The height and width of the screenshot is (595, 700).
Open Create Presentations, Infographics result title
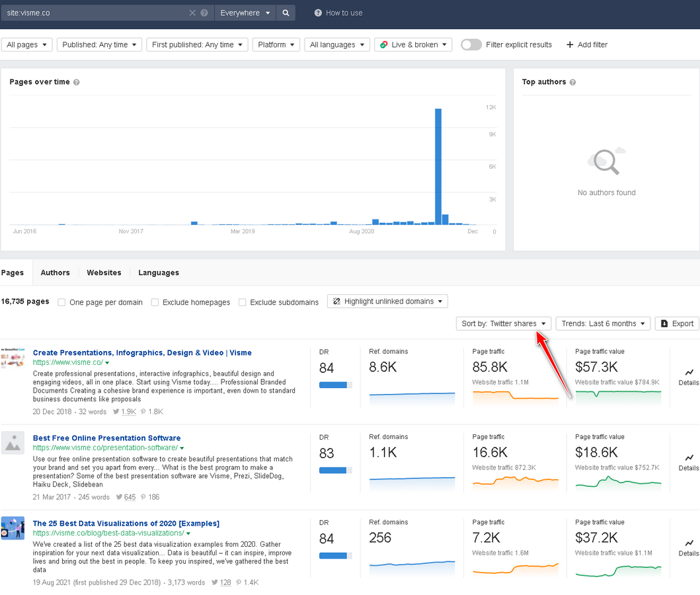142,352
